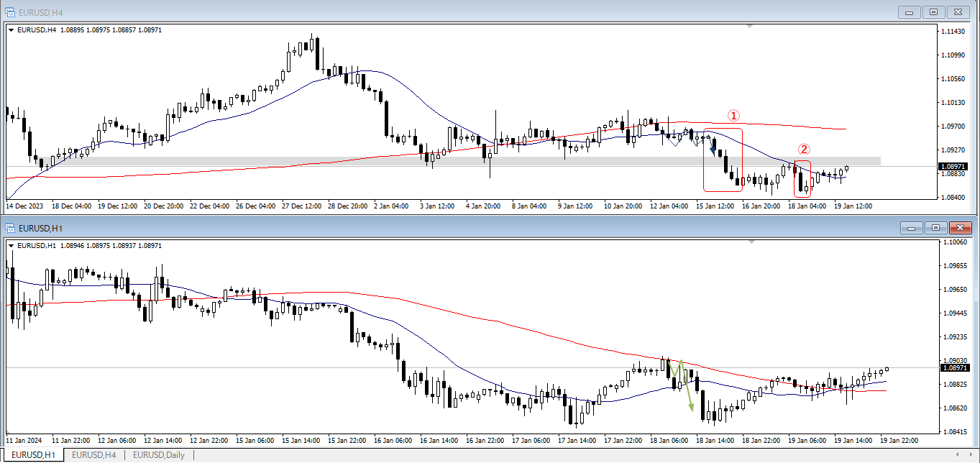
Task: Switch to the EURUSD,H4 tab
Action: pyautogui.click(x=93, y=455)
